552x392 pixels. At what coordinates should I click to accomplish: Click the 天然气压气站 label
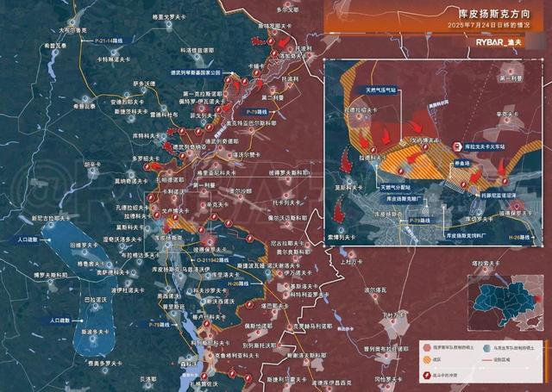point(380,90)
